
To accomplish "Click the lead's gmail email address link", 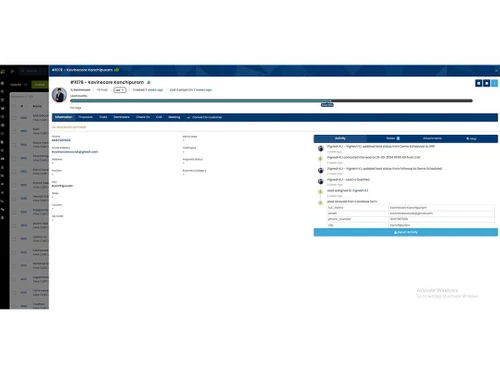I will 75,152.
